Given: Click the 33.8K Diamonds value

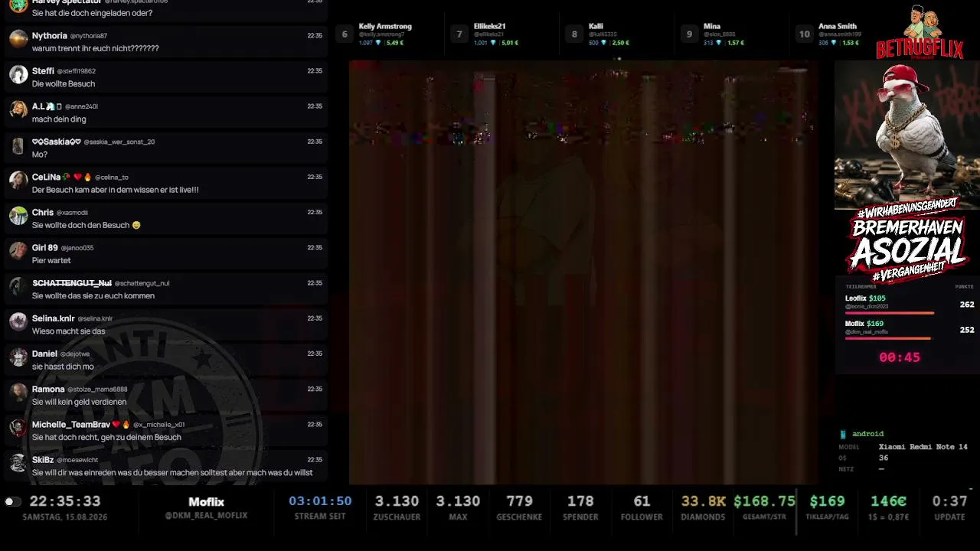Looking at the screenshot, I should coord(704,501).
